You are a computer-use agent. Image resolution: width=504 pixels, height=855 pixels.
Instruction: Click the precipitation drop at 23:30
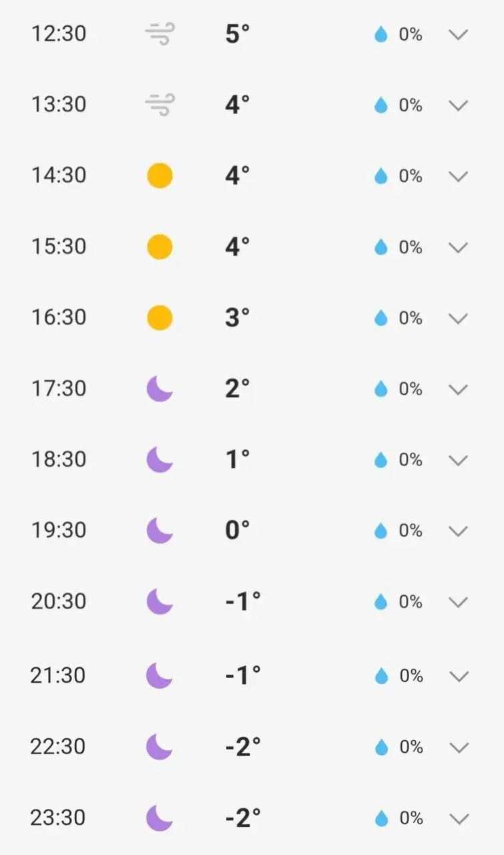tap(382, 818)
